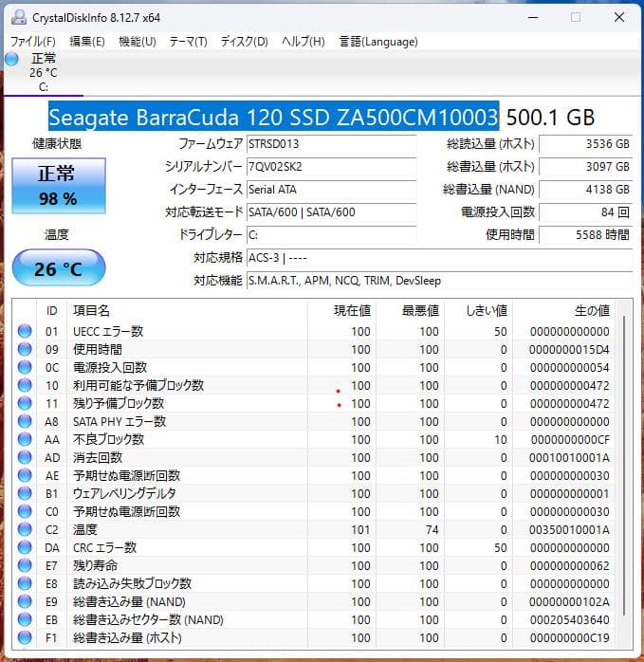Open the ファイル(F) menu
The image size is (644, 662).
point(33,42)
